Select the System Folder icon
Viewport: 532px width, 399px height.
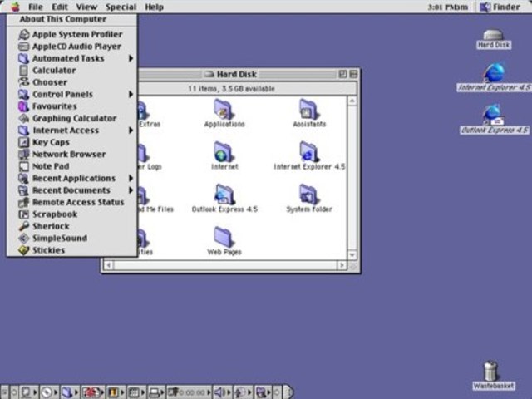click(309, 199)
